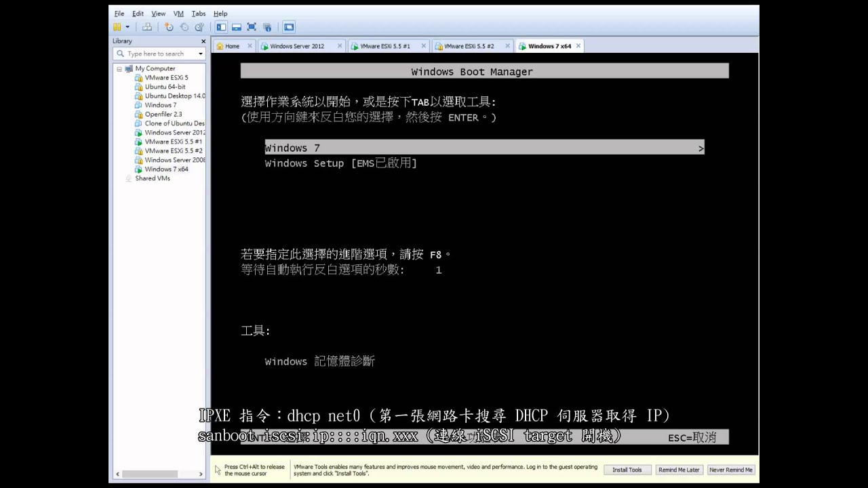Image resolution: width=868 pixels, height=488 pixels.
Task: Take a snapshot of this virtual machine
Action: [x=169, y=27]
